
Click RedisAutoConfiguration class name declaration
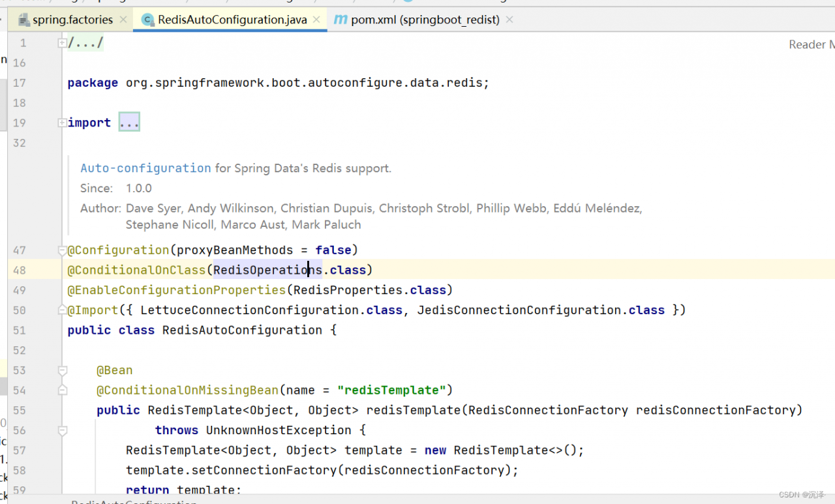tap(242, 330)
